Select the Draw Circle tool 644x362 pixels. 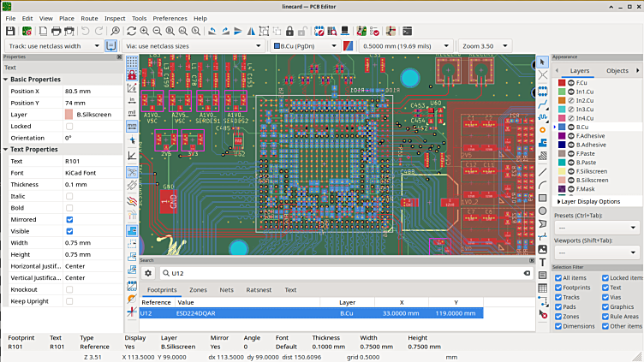543,211
